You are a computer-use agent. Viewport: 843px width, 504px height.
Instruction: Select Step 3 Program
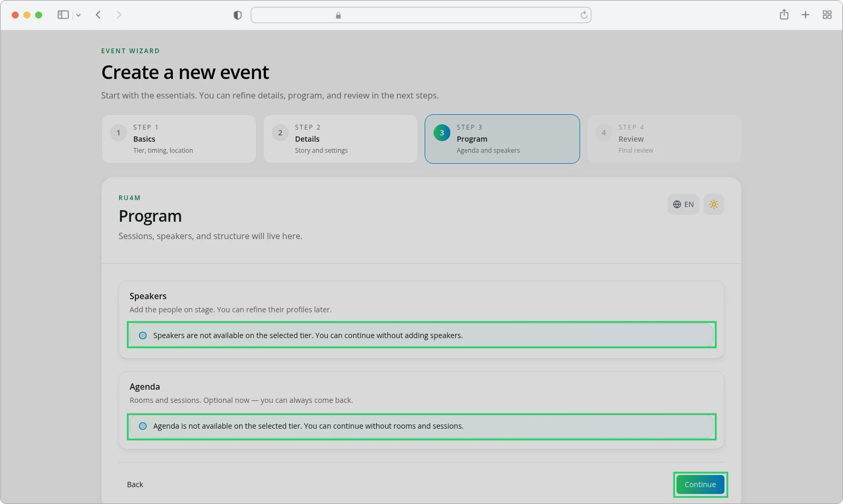pos(502,139)
